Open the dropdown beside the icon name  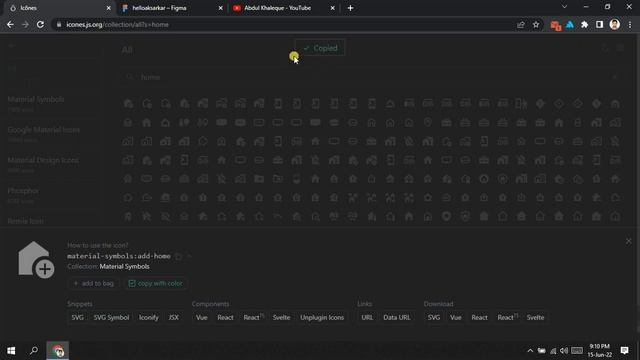tap(189, 256)
